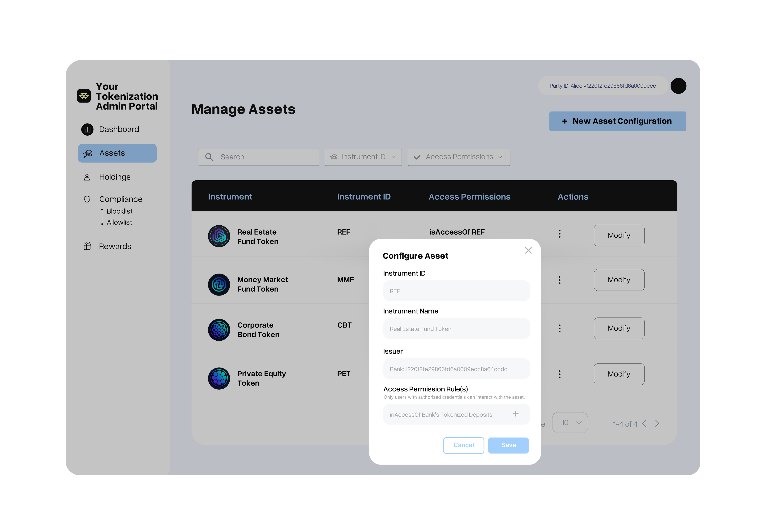Open Allowlist under Compliance
This screenshot has width=766, height=532.
click(x=119, y=222)
